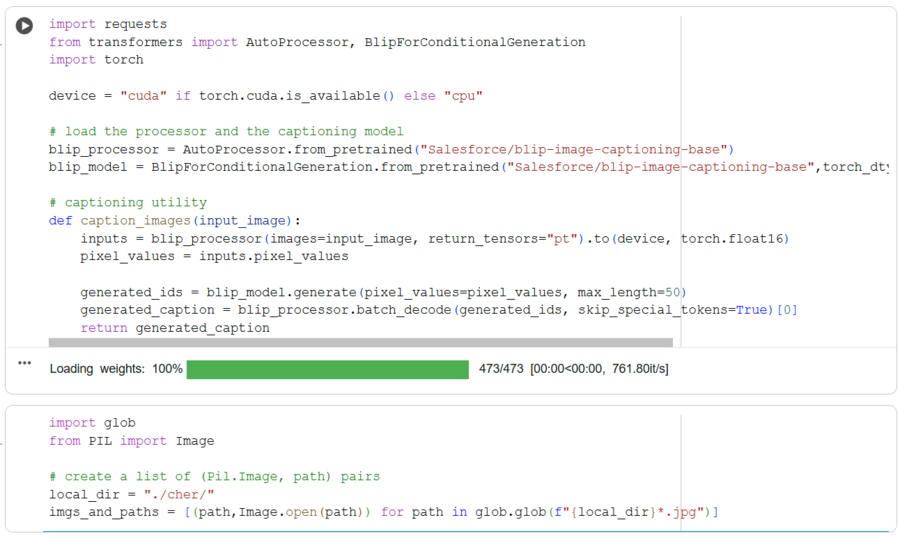900x536 pixels.
Task: Open the output options ellipsis menu
Action: (25, 363)
